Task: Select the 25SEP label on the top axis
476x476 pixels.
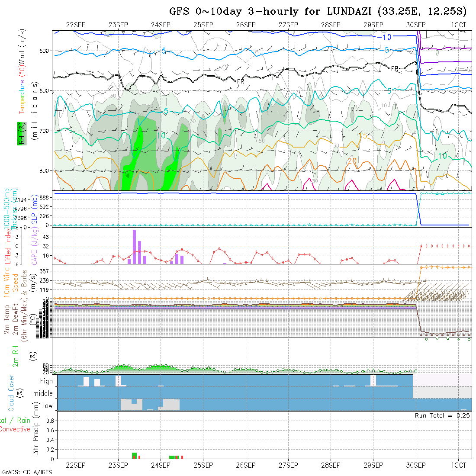Action: pos(203,25)
